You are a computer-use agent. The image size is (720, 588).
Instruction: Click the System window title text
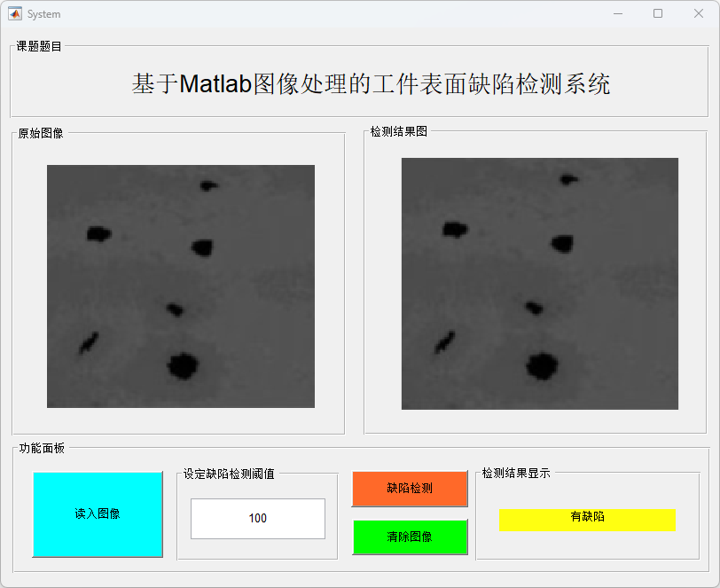(x=43, y=14)
